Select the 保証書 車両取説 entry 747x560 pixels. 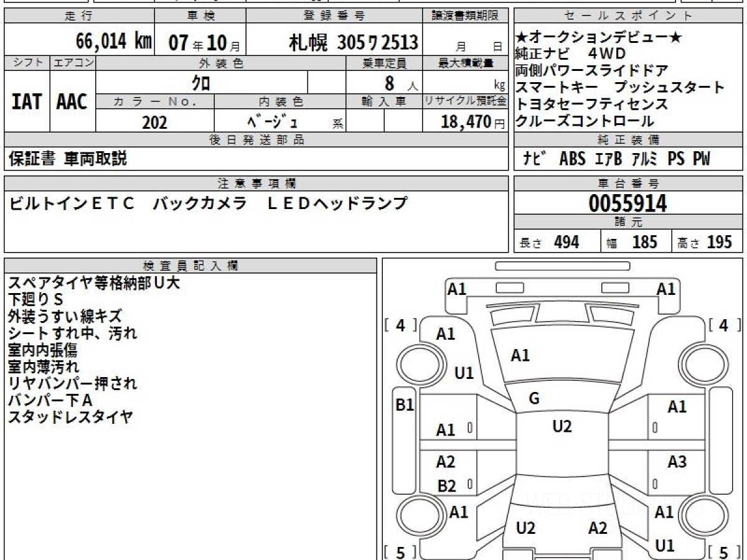tap(68, 159)
